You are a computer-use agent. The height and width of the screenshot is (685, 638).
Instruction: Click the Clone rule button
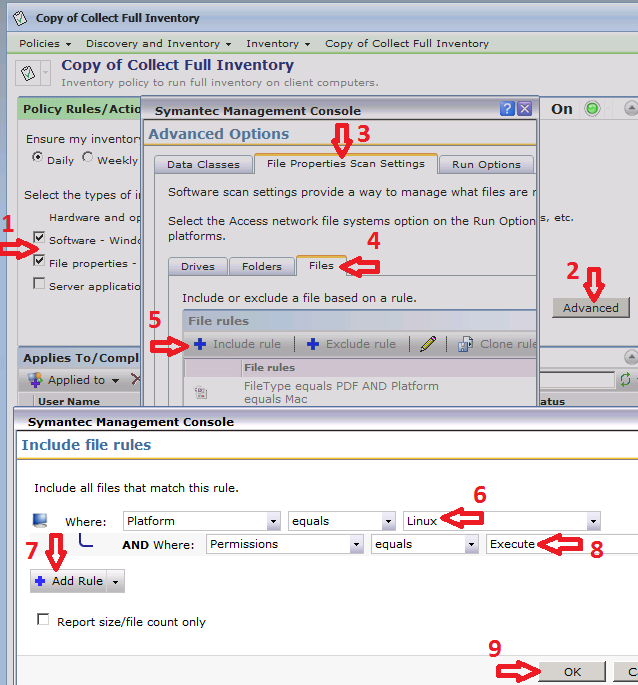497,344
